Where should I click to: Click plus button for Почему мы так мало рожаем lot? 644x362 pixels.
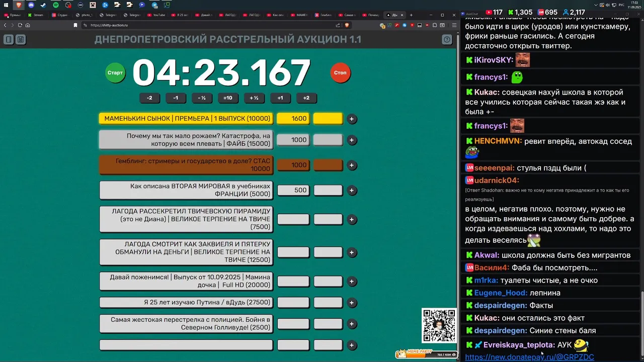pyautogui.click(x=352, y=140)
